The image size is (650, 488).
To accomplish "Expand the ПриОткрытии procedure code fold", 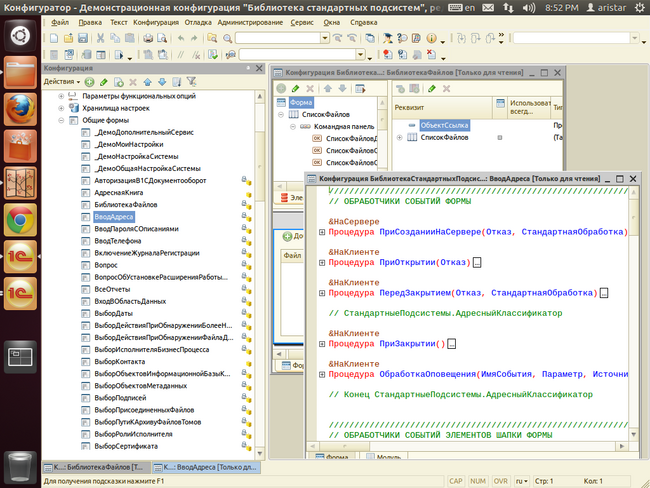I will tap(321, 262).
